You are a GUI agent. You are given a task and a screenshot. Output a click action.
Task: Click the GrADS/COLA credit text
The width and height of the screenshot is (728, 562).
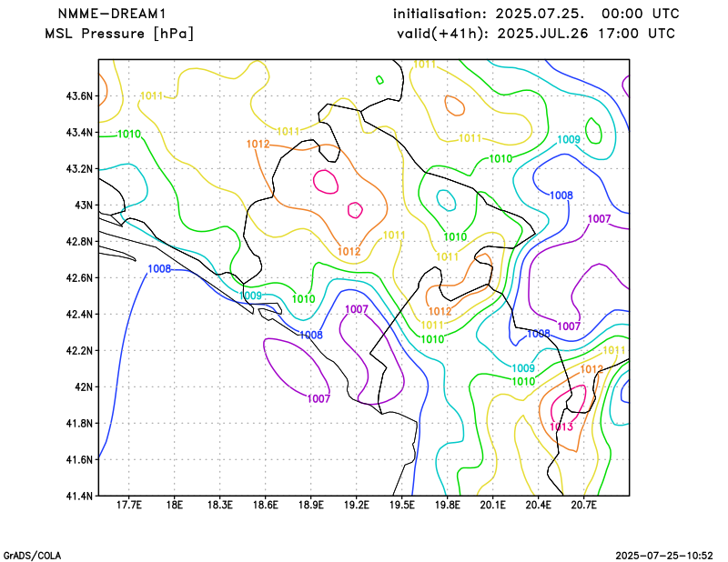pyautogui.click(x=32, y=556)
